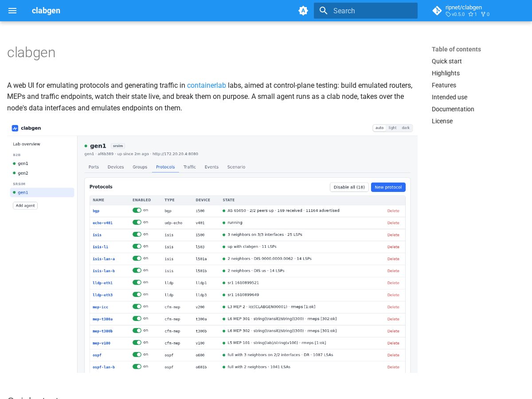This screenshot has width=532, height=399.
Task: Focus the Search input field
Action: (x=366, y=11)
